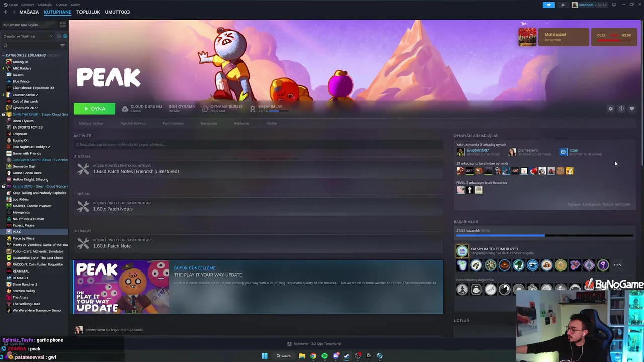Click the spiderweb achievement badge
Screen dimensions: 644x362
pos(490,265)
